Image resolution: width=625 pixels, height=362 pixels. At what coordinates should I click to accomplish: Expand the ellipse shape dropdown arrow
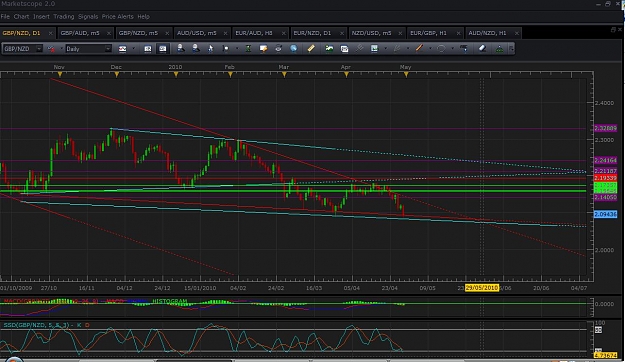[452, 49]
